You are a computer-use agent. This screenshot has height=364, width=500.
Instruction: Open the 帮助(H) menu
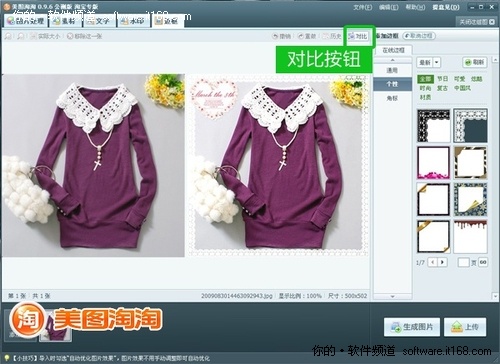click(x=415, y=7)
